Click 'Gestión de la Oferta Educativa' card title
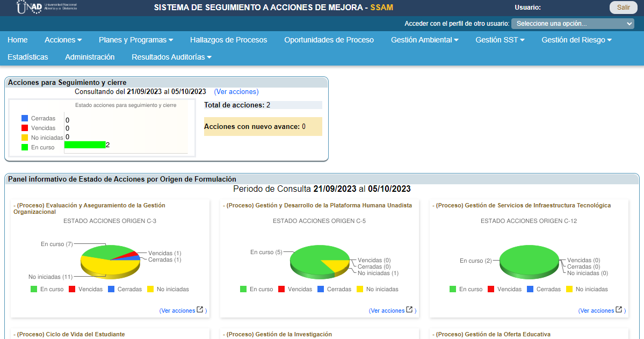644x339 pixels. click(x=491, y=335)
